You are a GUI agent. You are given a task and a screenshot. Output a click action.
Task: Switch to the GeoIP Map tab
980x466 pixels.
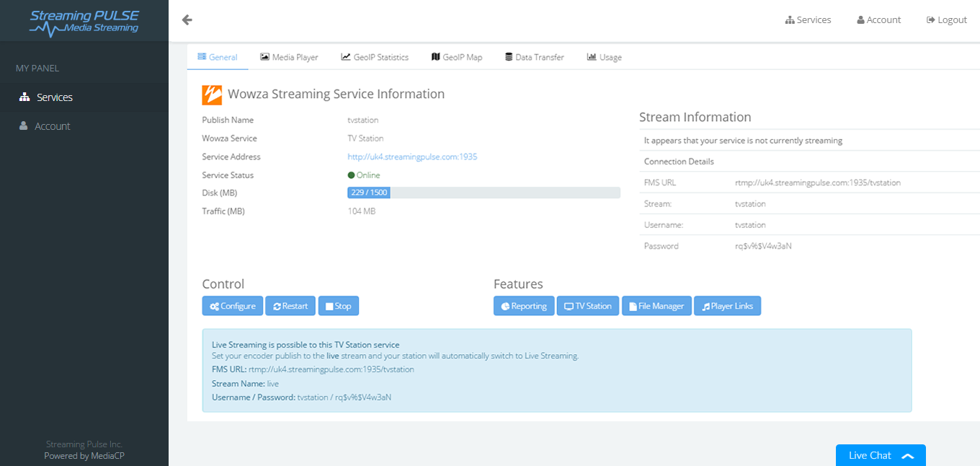(457, 57)
